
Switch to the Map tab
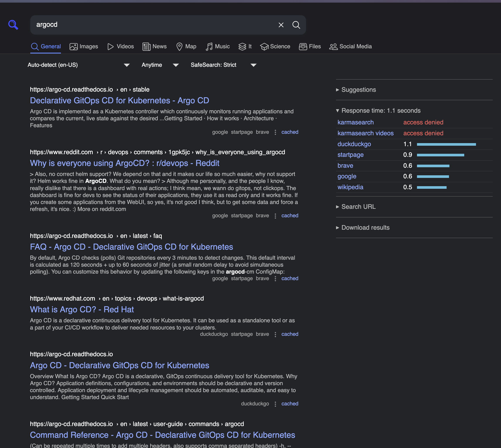[186, 47]
